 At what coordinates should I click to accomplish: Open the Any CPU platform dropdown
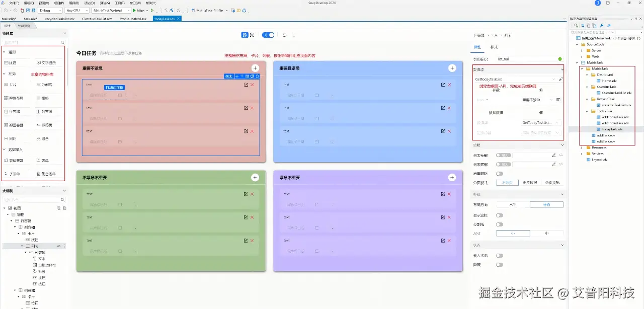[77, 10]
